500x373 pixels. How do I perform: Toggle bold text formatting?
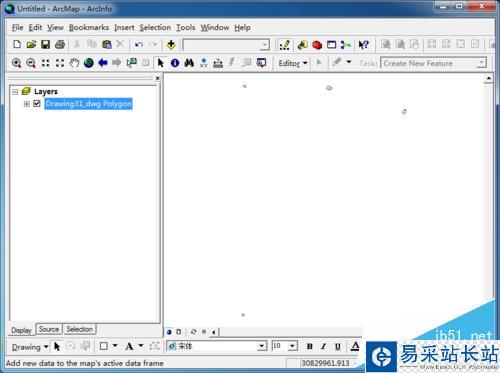pyautogui.click(x=310, y=346)
